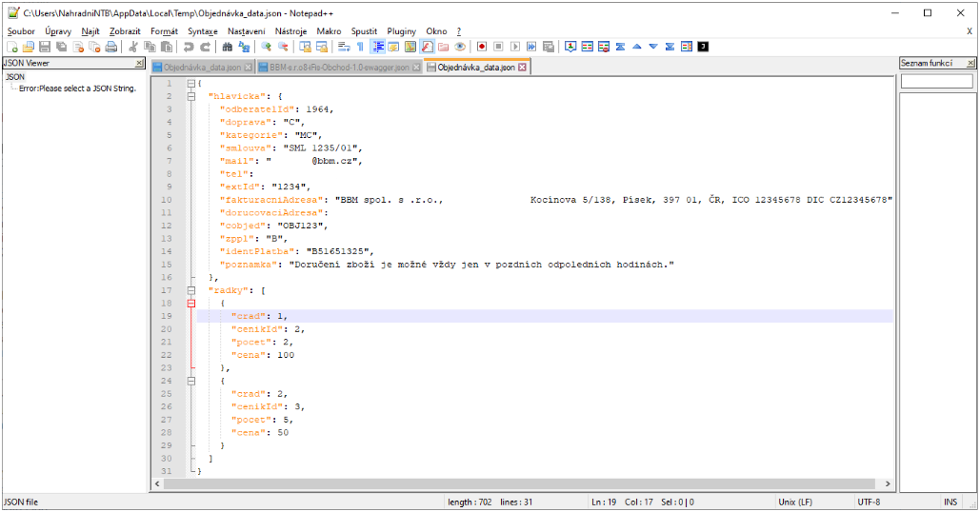Open Folder as Workspace icon
The width and height of the screenshot is (980, 512).
click(x=443, y=47)
